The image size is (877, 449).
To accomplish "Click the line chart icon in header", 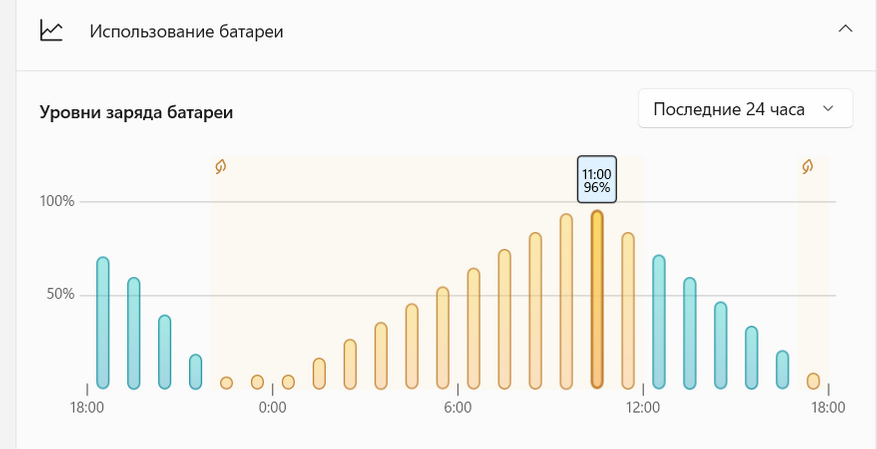I will [51, 31].
